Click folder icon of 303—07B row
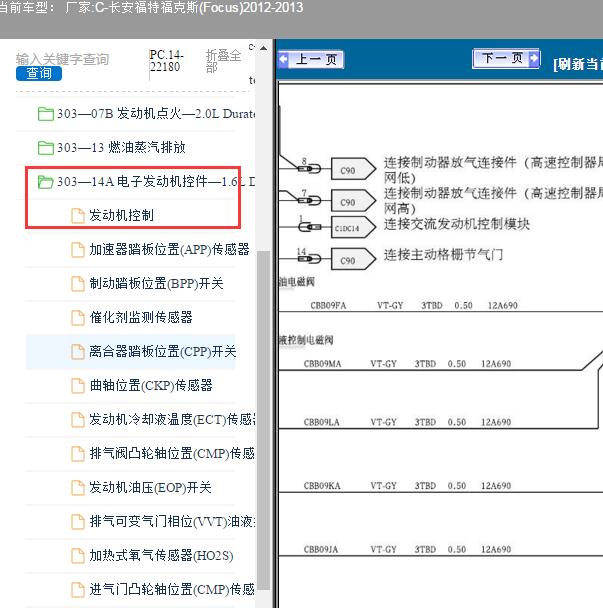 46,114
